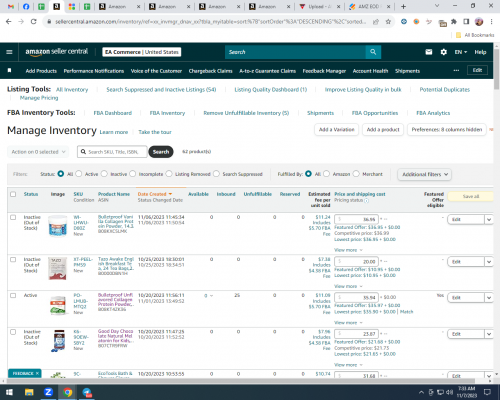Image resolution: width=500 pixels, height=400 pixels.
Task: Click the Amazon Seller Central logo
Action: (57, 52)
